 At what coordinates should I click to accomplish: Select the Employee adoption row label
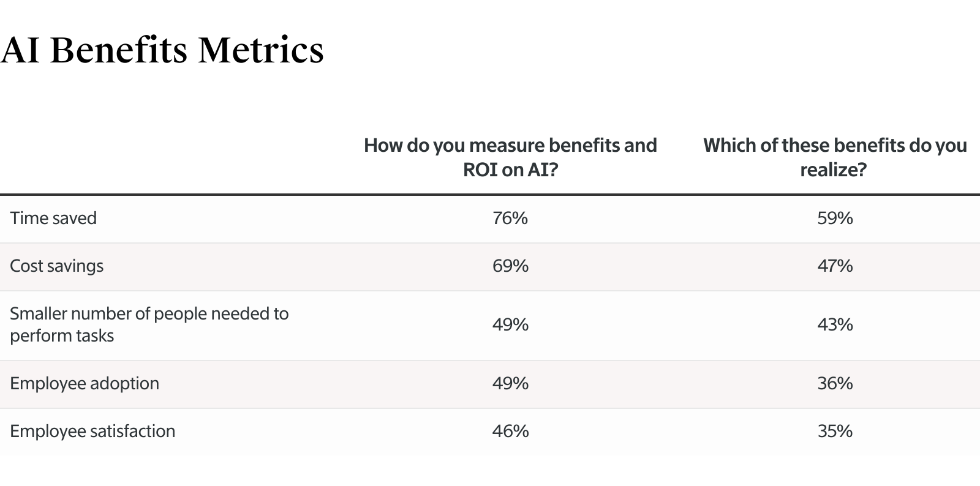[85, 384]
